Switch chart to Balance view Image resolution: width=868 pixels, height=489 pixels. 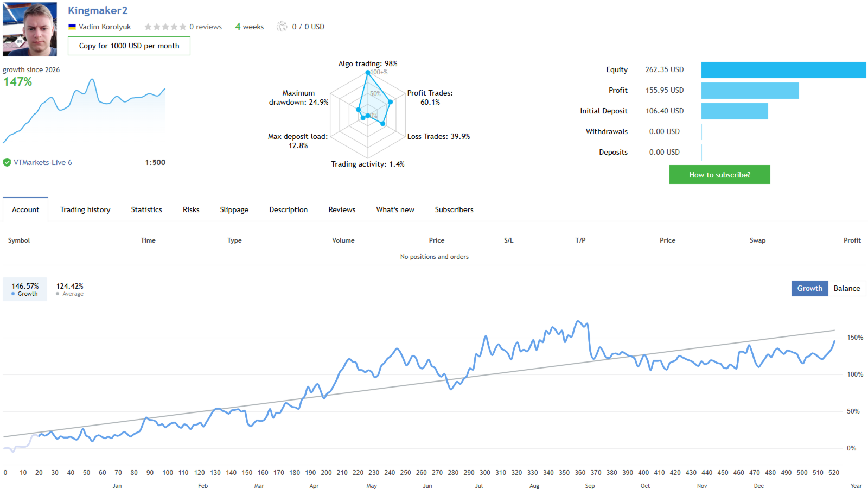846,288
